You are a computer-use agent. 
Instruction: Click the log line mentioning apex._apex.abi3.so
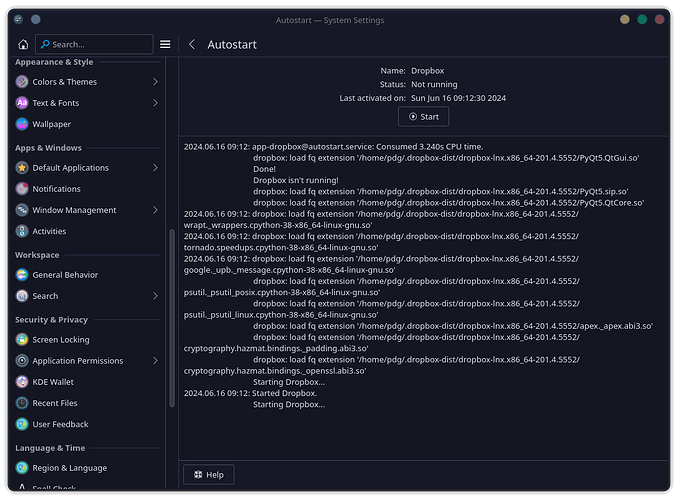click(453, 326)
